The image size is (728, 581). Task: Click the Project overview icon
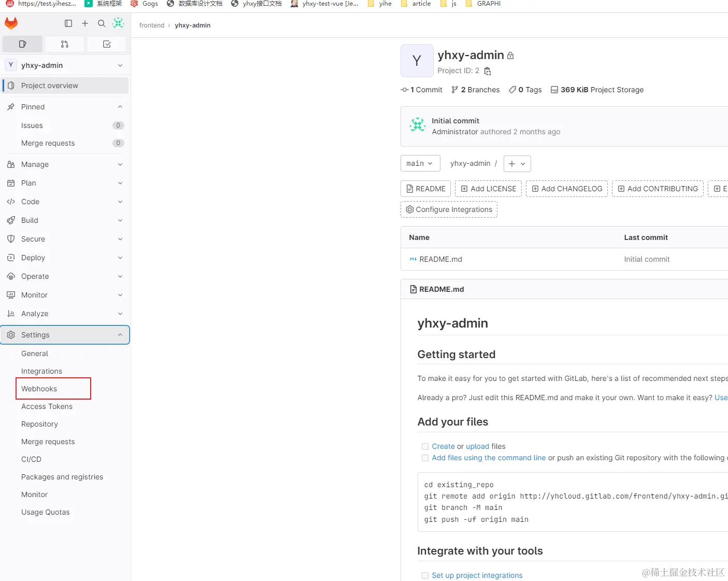coord(11,86)
